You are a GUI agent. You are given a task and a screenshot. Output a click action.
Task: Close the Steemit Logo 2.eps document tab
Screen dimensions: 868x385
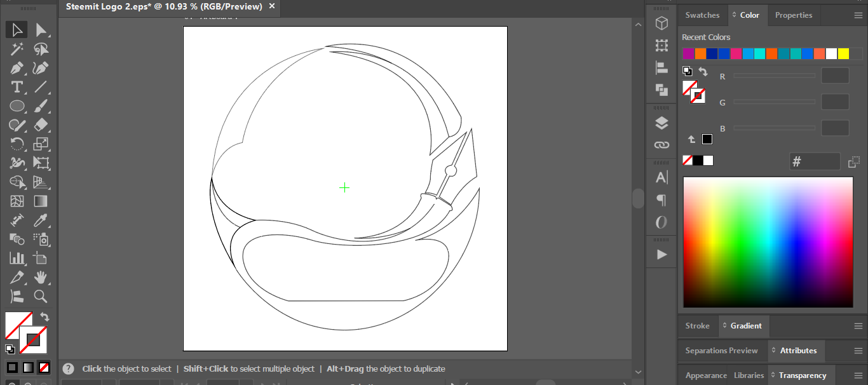(272, 6)
